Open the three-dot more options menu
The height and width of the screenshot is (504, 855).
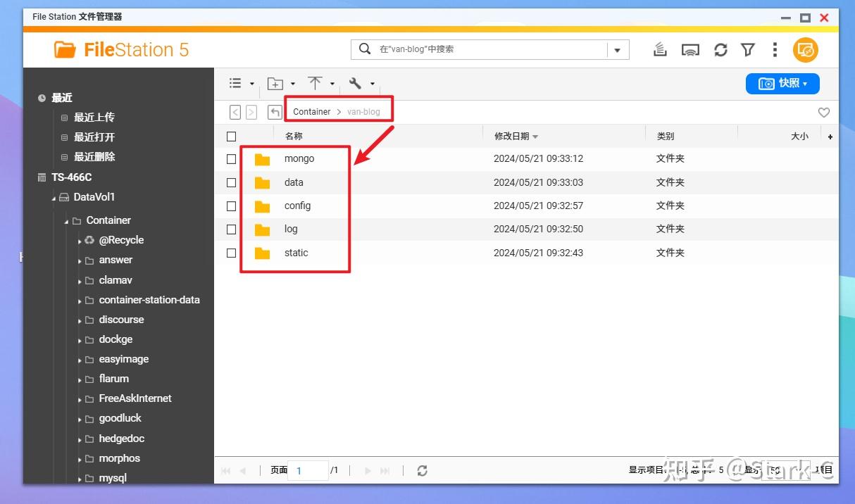(x=775, y=49)
